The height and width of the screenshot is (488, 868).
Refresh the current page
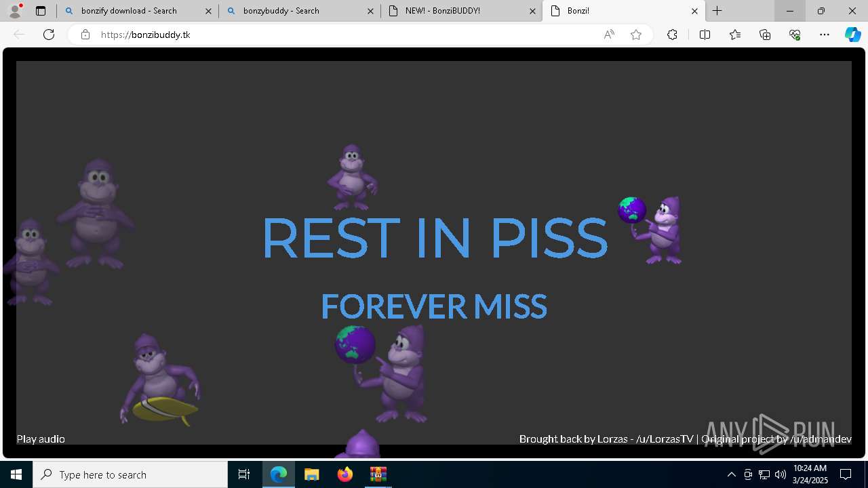(x=49, y=35)
